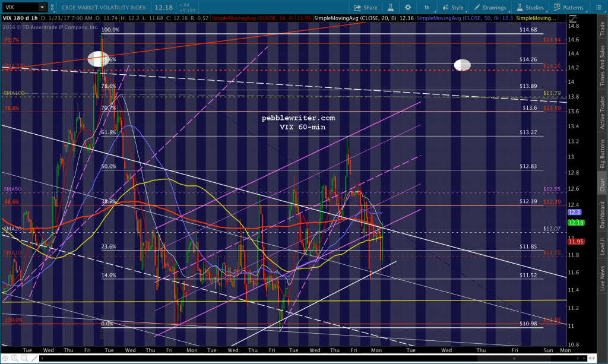Click the blue 12.3 price bubble on axis
Viewport: 608px width, 364px height.
click(x=574, y=212)
